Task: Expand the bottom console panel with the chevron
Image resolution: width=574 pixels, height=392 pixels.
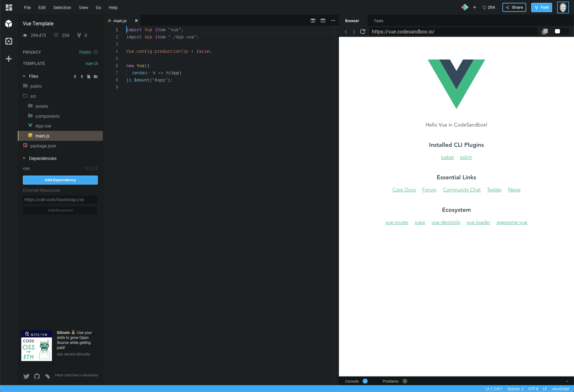Action: tap(567, 381)
